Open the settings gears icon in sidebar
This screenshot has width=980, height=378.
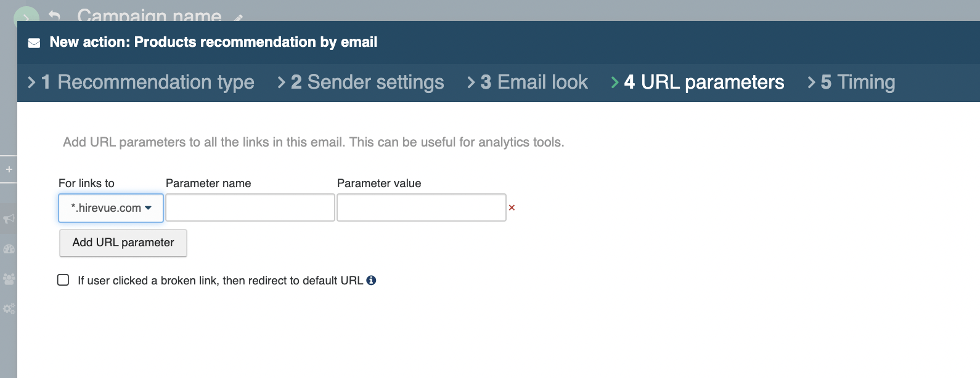pyautogui.click(x=9, y=308)
